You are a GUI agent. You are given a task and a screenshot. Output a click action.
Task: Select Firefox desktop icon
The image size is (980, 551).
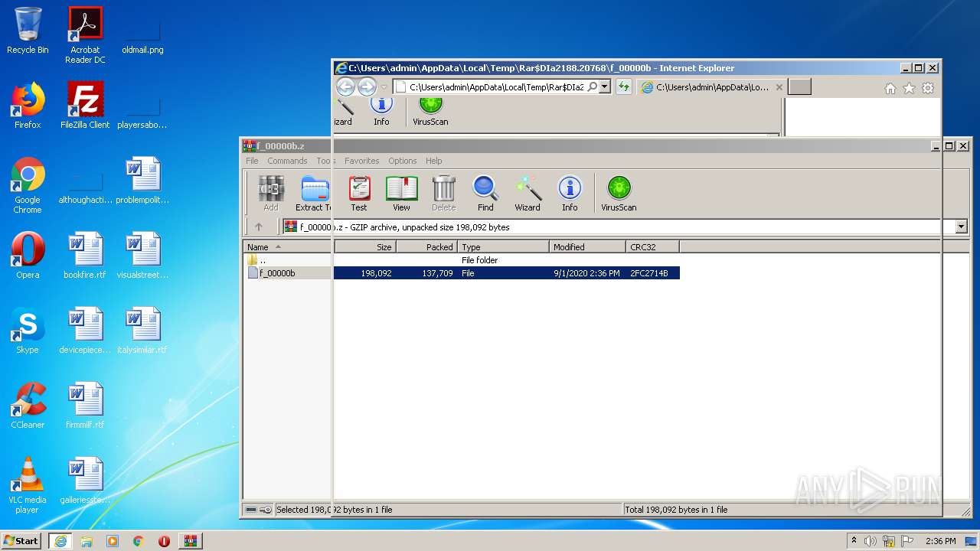coord(28,106)
